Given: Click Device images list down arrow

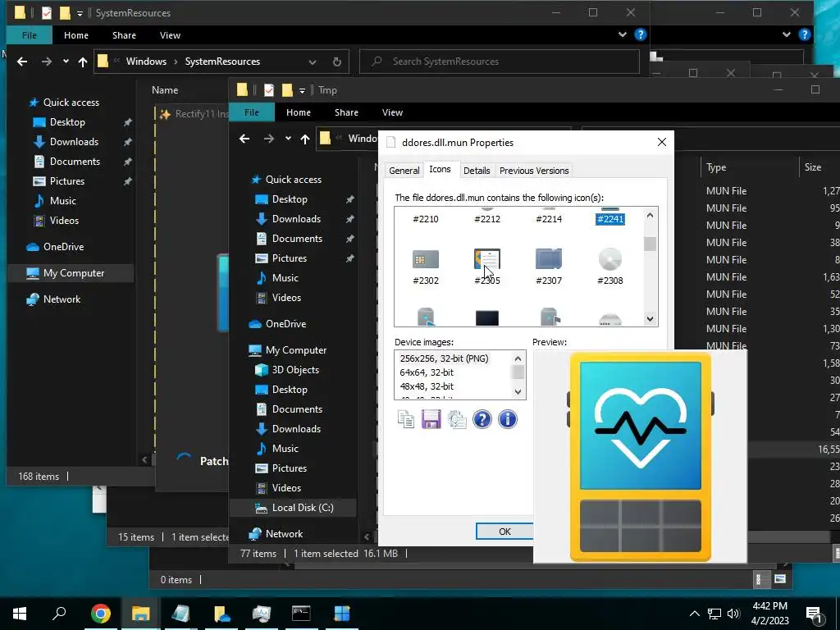Looking at the screenshot, I should click(518, 391).
